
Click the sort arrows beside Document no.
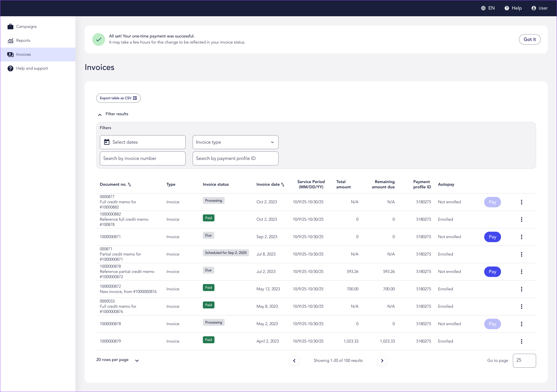129,185
